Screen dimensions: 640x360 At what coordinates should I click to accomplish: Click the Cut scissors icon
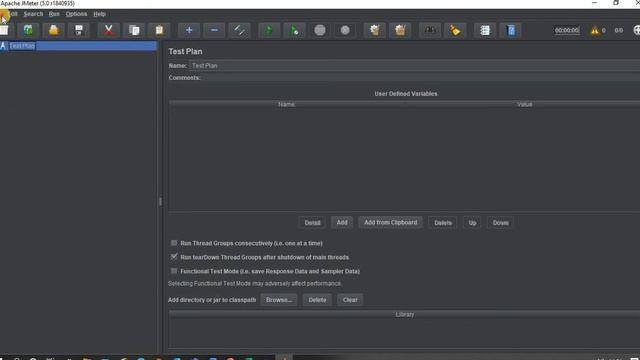(x=109, y=30)
